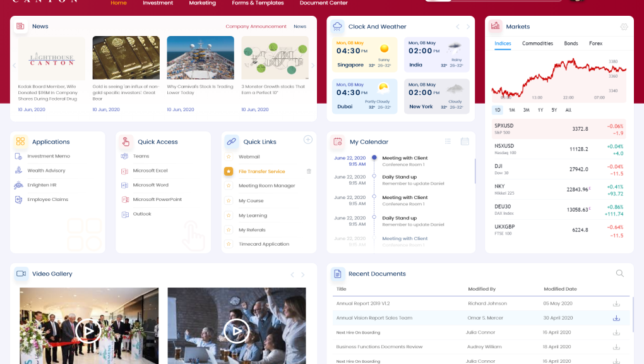Open Company Announcement filter in News
Image resolution: width=644 pixels, height=364 pixels.
[256, 27]
